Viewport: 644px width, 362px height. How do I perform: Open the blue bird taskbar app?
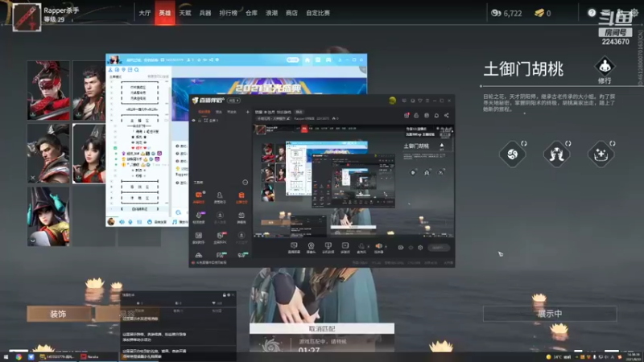coord(31,357)
